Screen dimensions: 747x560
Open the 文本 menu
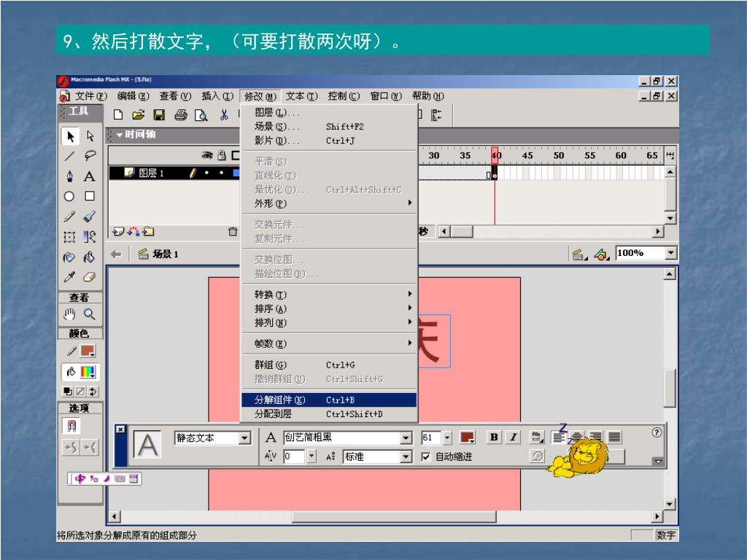(301, 96)
